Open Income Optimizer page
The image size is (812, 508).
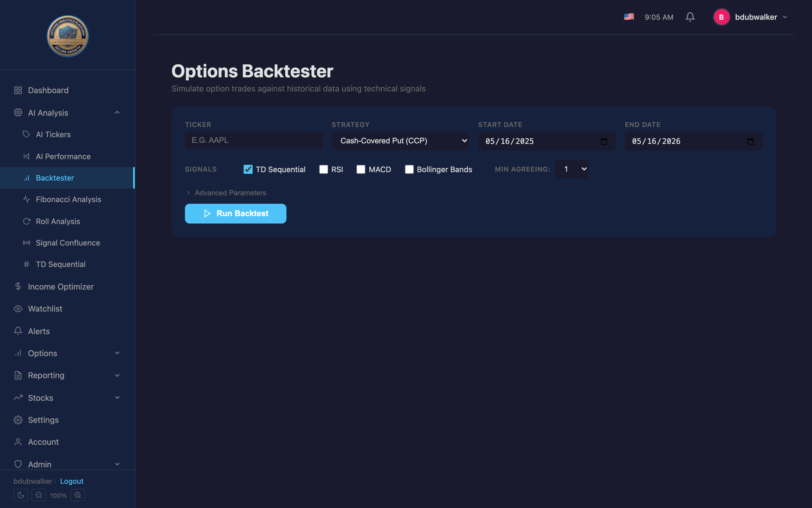(x=67, y=286)
